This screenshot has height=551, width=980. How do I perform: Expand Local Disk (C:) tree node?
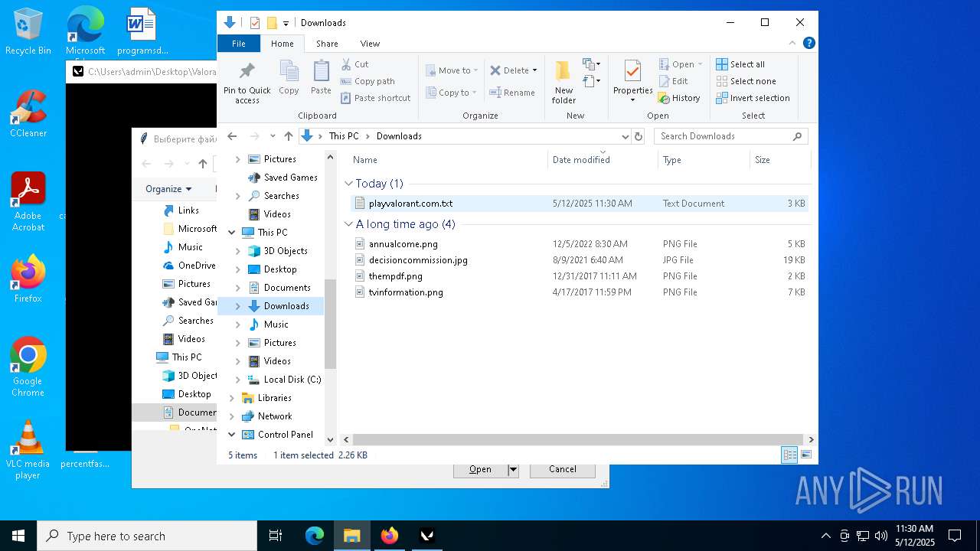[237, 380]
